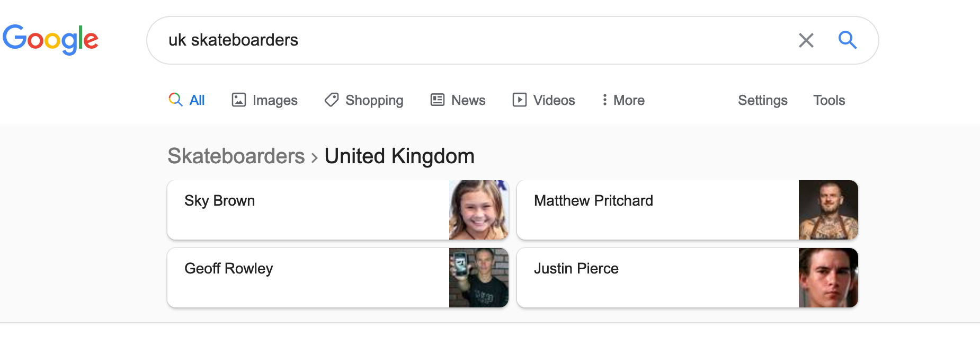This screenshot has width=980, height=353.
Task: Open the Sky Brown card
Action: [x=307, y=210]
